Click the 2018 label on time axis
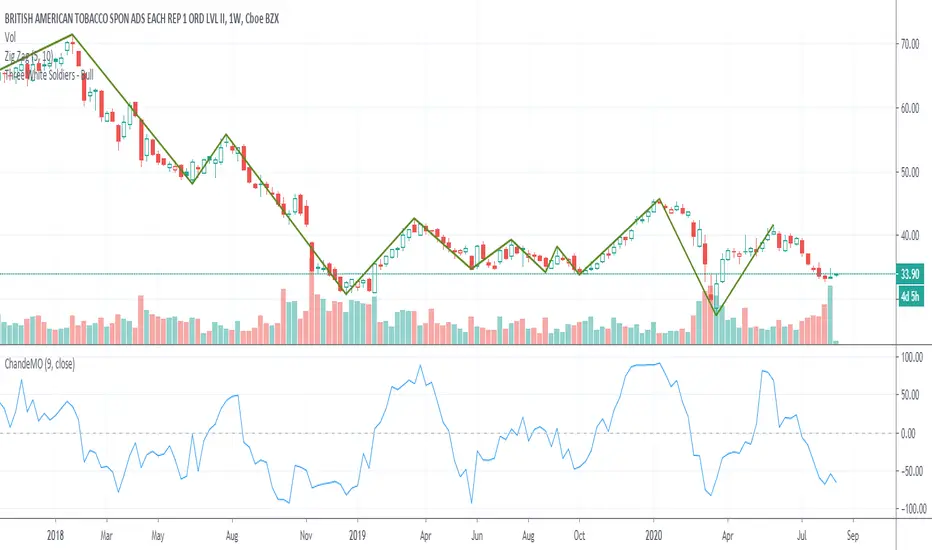This screenshot has height=550, width=932. pos(55,536)
